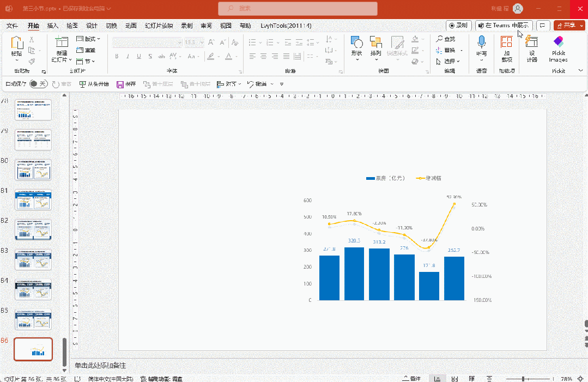Select slide 83 thumbnail in the slide panel
Image resolution: width=588 pixels, height=382 pixels.
click(x=33, y=259)
